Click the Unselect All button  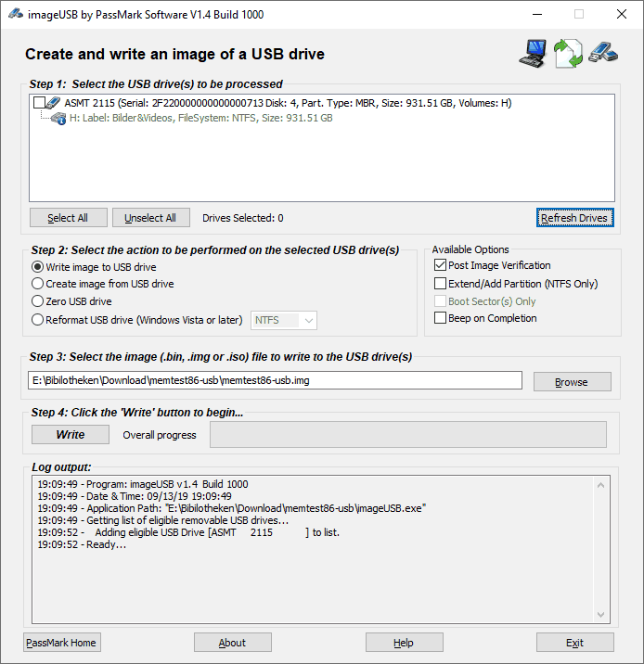pos(151,218)
